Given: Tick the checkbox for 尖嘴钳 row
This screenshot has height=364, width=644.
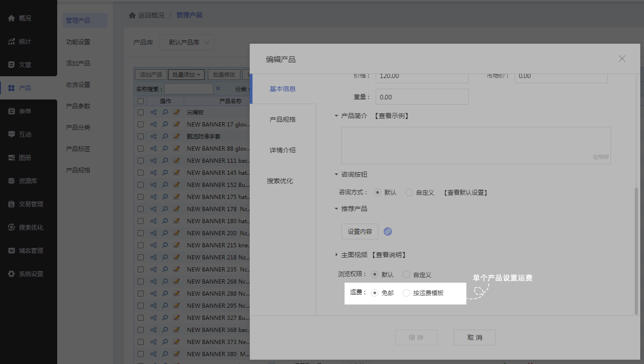Looking at the screenshot, I should [x=140, y=113].
